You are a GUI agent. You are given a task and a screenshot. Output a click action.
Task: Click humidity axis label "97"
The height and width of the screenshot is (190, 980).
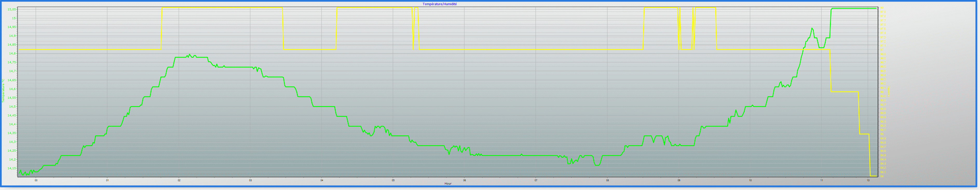(x=882, y=50)
